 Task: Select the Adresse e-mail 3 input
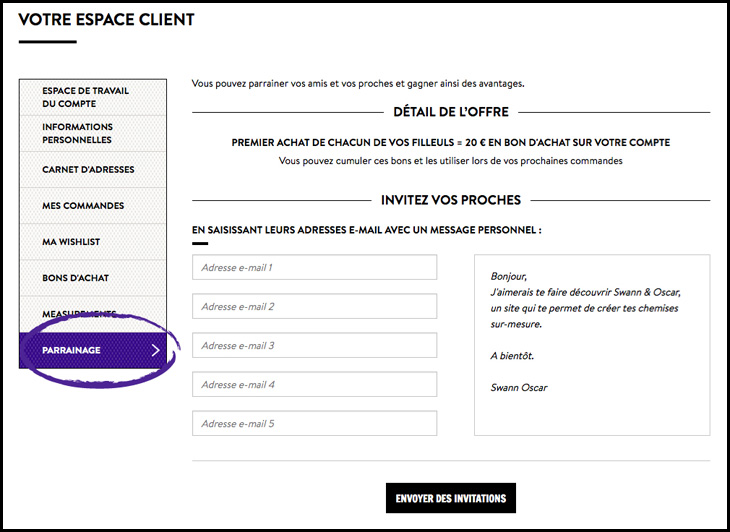[x=314, y=345]
